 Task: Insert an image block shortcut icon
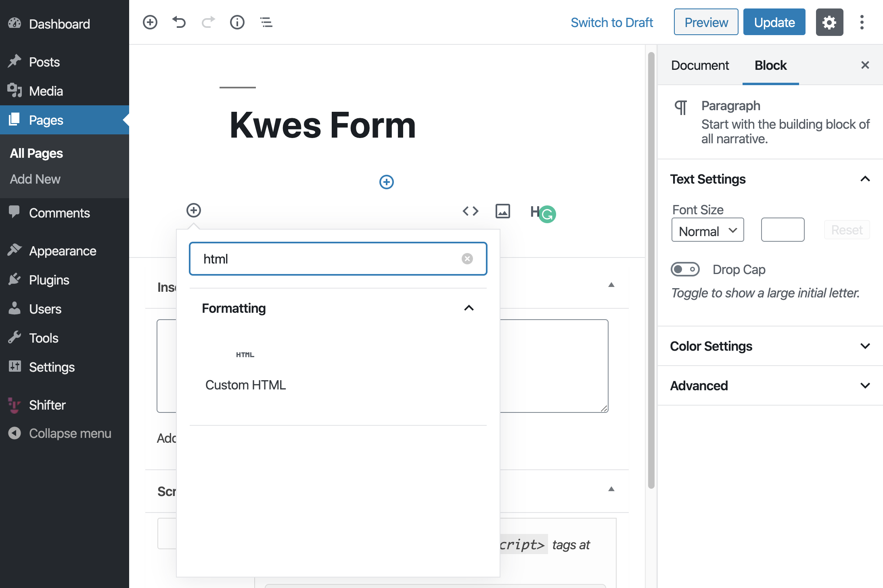point(503,211)
